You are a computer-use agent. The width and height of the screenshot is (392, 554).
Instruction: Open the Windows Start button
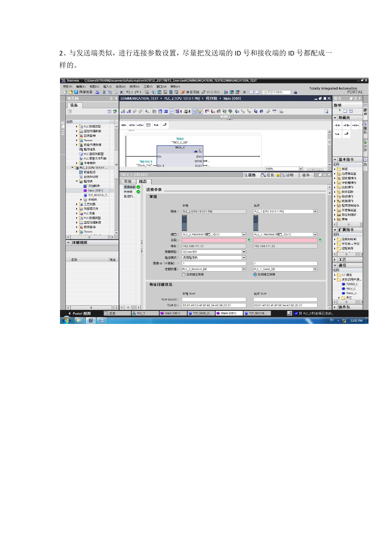(67, 320)
